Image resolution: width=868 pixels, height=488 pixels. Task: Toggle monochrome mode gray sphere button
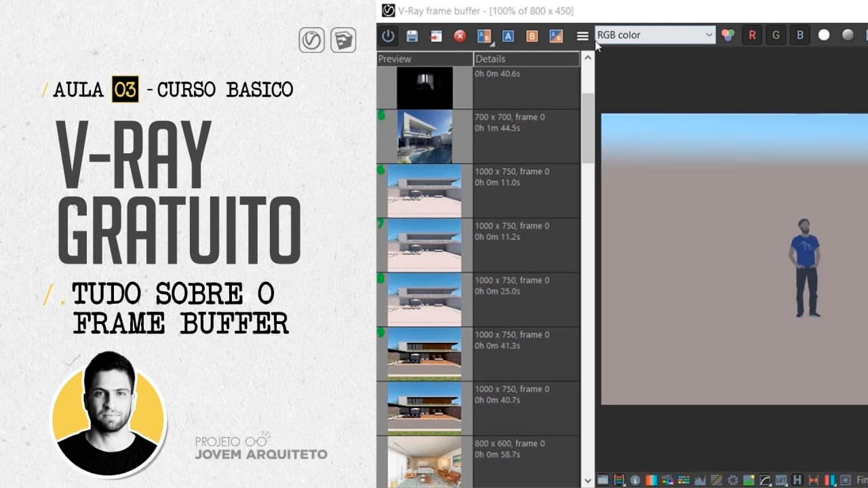(848, 35)
